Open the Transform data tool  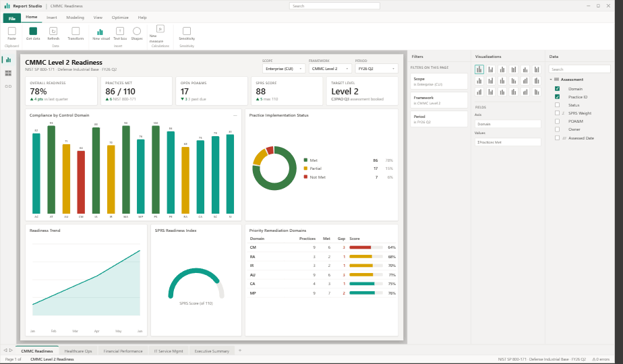(76, 31)
